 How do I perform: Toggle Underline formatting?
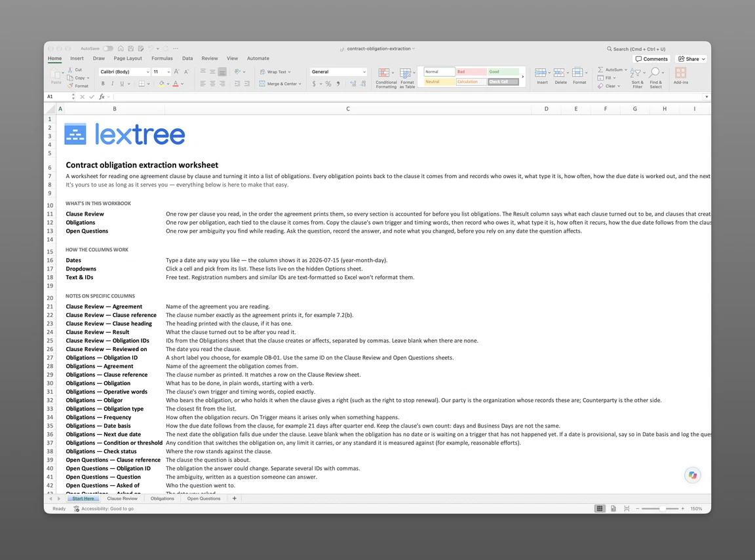[x=122, y=84]
